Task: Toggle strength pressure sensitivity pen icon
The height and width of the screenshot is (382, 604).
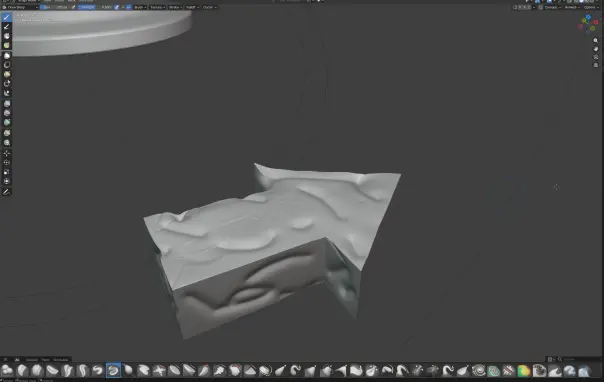Action: (117, 7)
